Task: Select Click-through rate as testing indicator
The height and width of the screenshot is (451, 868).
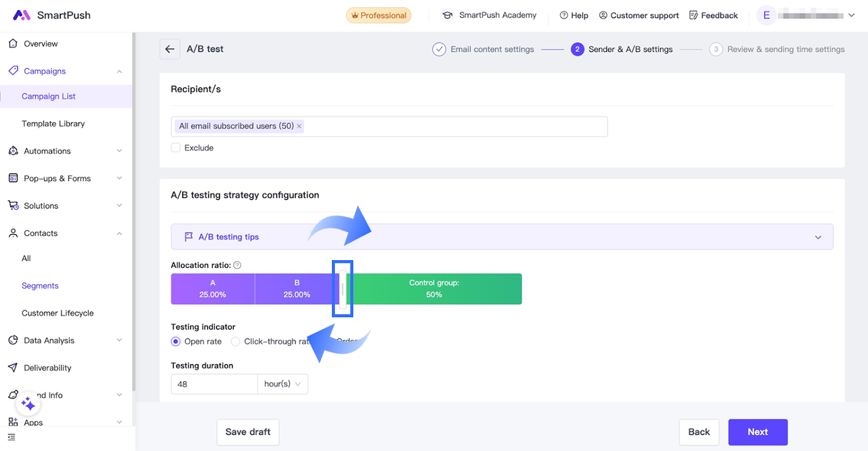Action: (x=235, y=342)
